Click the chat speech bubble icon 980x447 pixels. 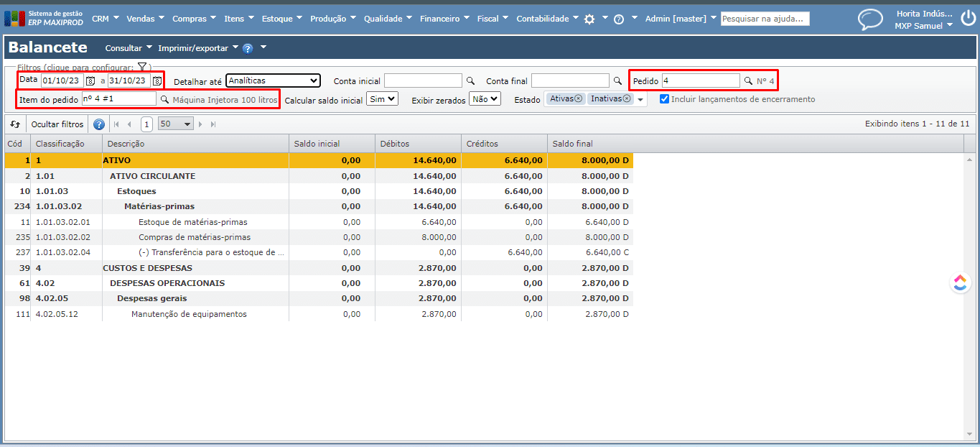(x=870, y=19)
